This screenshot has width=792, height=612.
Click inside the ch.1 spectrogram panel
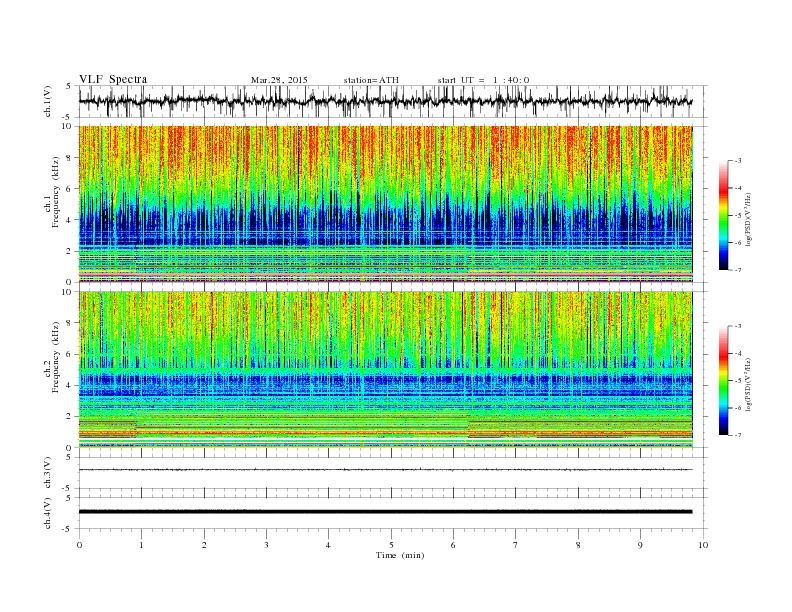(385, 204)
